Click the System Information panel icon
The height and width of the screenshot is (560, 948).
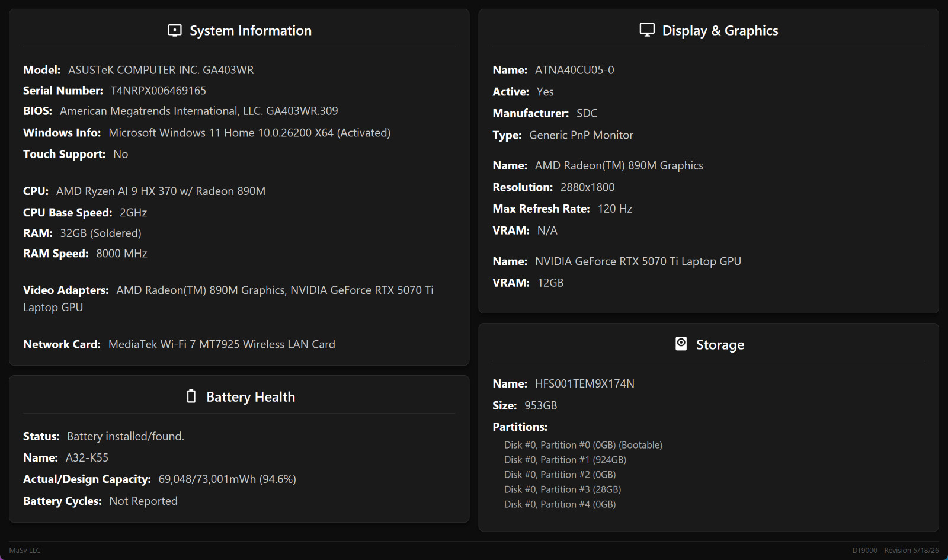[x=175, y=30]
